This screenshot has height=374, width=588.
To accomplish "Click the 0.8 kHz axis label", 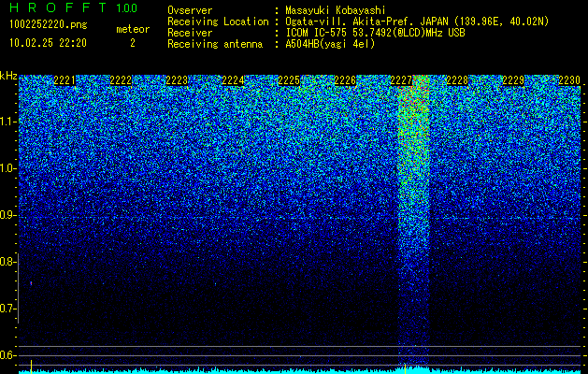I will (7, 262).
